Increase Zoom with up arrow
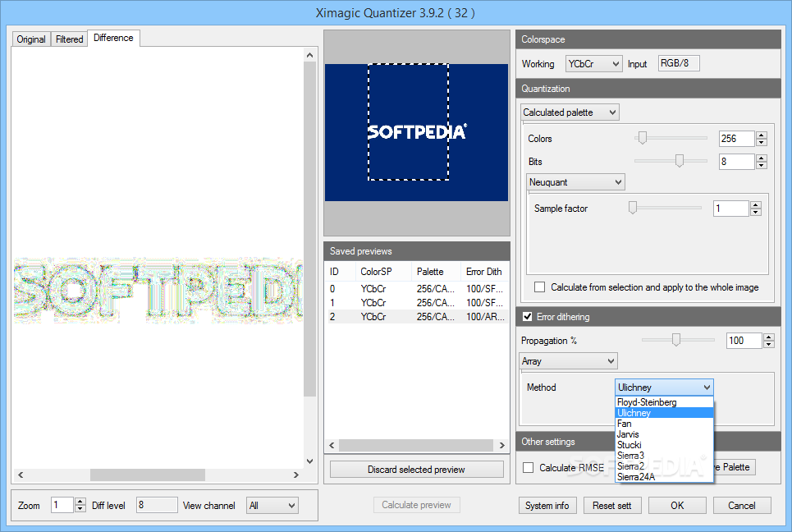 point(80,501)
